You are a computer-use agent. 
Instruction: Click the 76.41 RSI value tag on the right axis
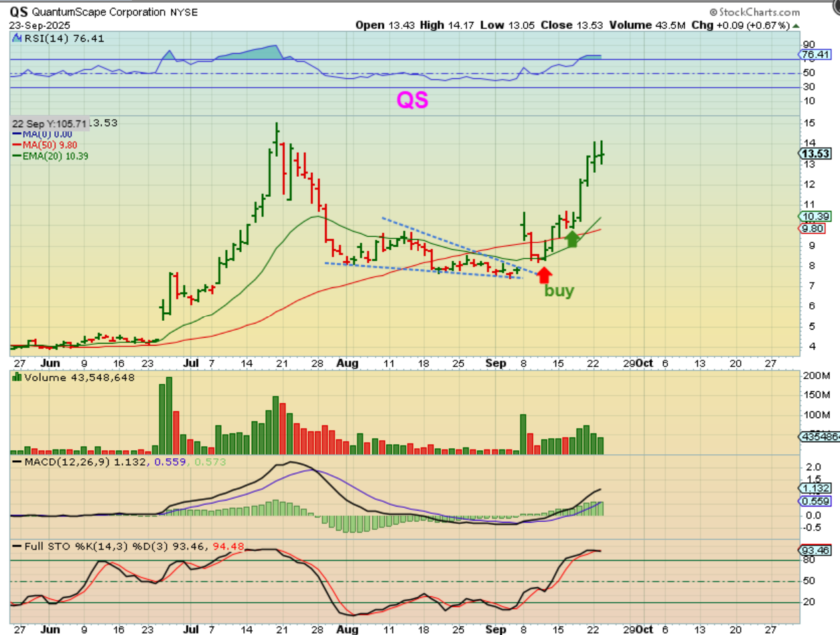pyautogui.click(x=815, y=54)
